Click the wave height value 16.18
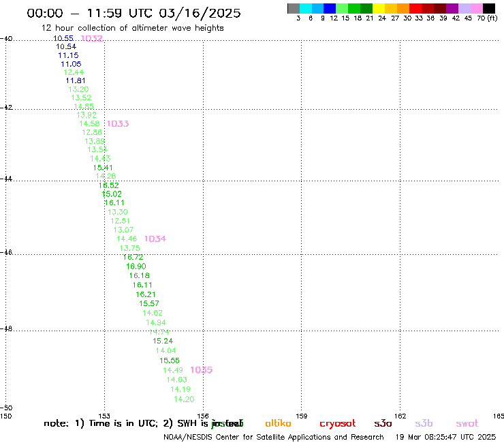504x443 pixels. (139, 276)
